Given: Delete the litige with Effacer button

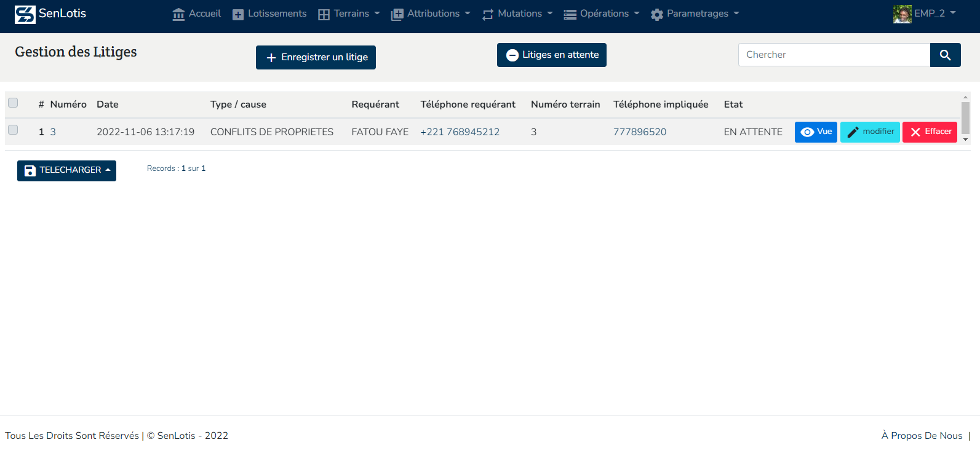Looking at the screenshot, I should pos(929,132).
